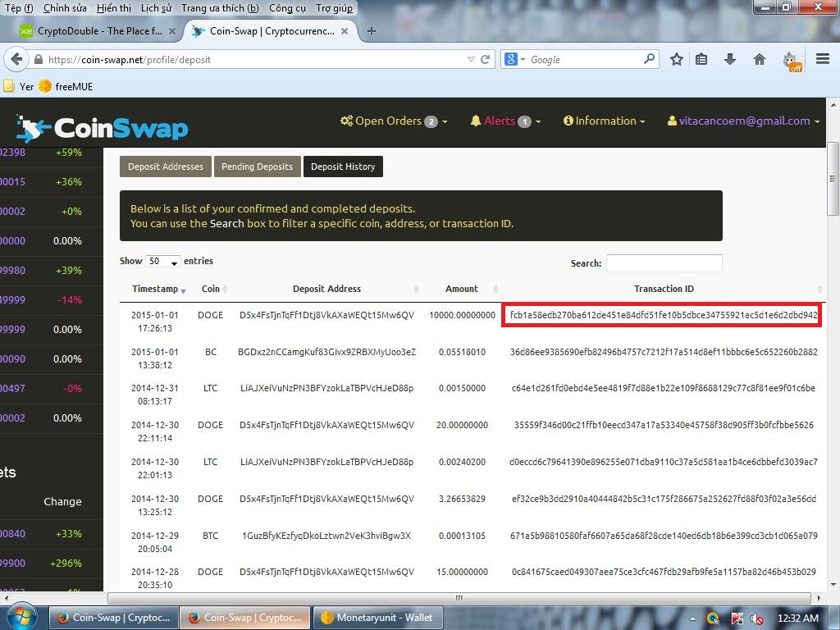
Task: Select the Deposit History tab
Action: click(x=343, y=167)
